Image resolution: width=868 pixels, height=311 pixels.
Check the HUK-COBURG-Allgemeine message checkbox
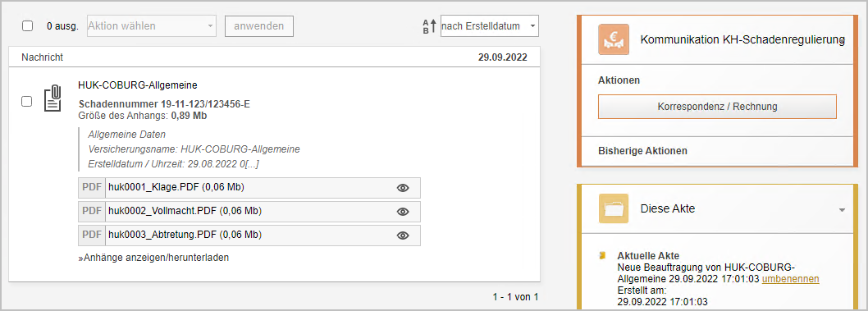click(x=26, y=101)
